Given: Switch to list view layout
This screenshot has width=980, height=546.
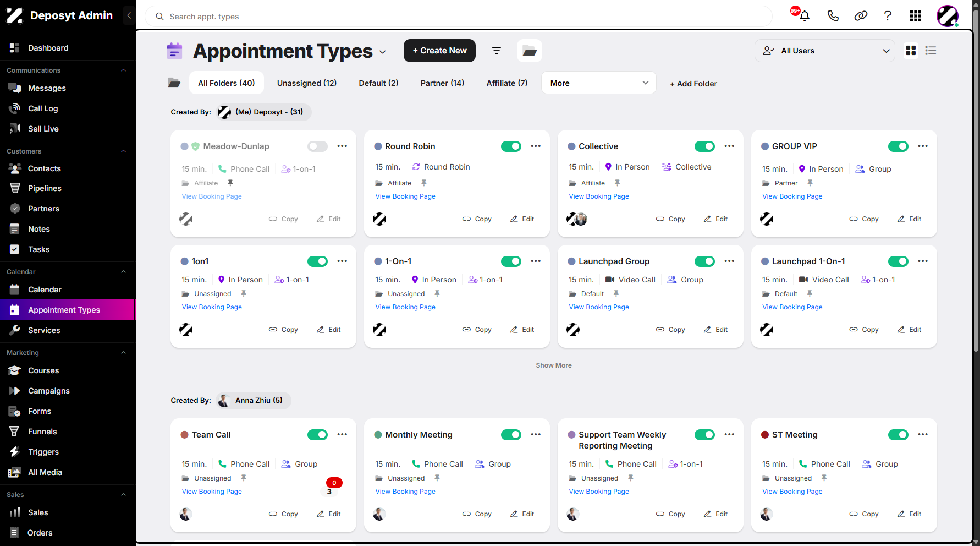Looking at the screenshot, I should (x=931, y=51).
